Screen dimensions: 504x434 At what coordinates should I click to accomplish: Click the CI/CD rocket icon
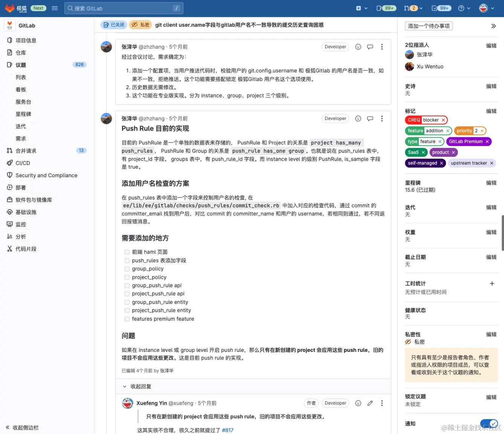coord(10,163)
